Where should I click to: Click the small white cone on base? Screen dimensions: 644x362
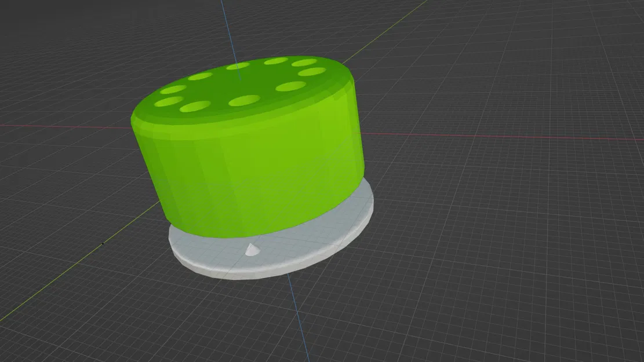(252, 250)
